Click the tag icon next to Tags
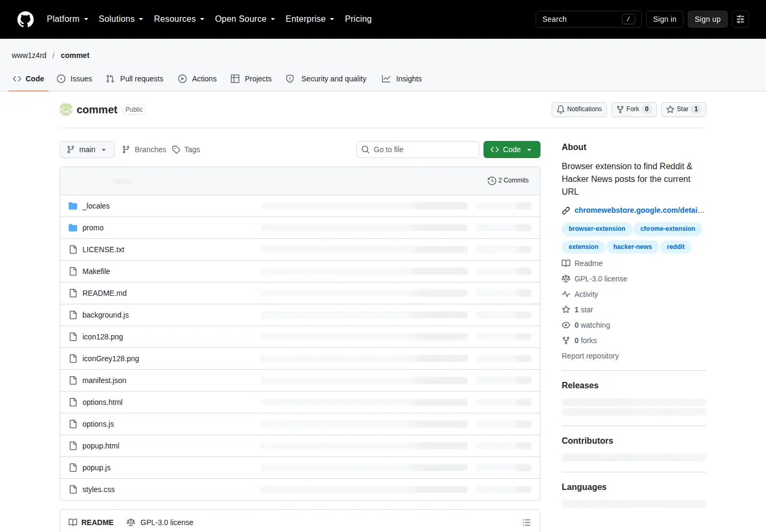The height and width of the screenshot is (532, 766). (177, 150)
